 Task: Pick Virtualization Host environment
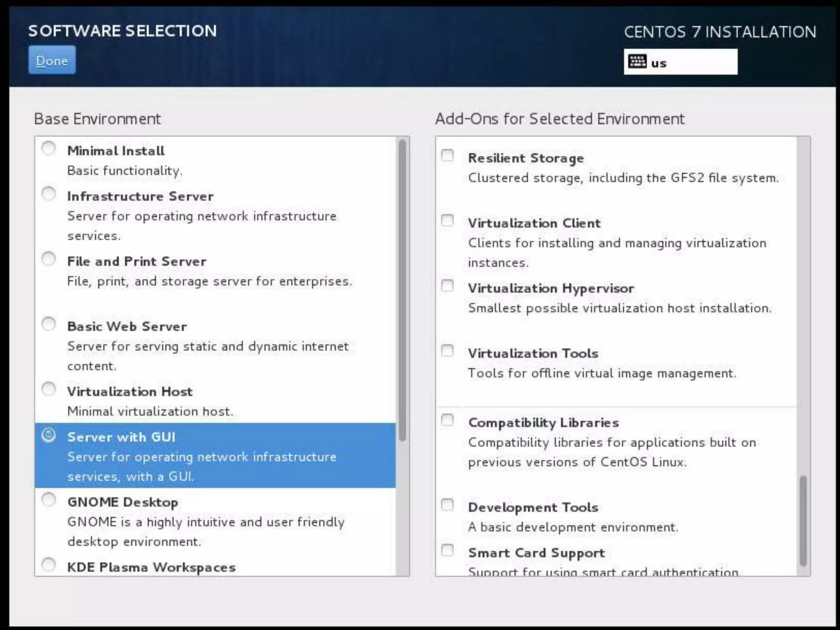[49, 389]
